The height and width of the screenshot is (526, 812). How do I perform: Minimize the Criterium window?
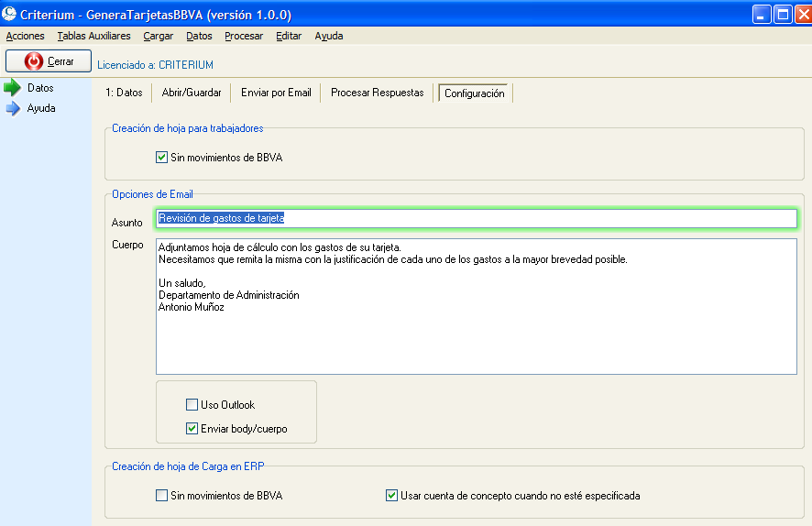[x=762, y=14]
